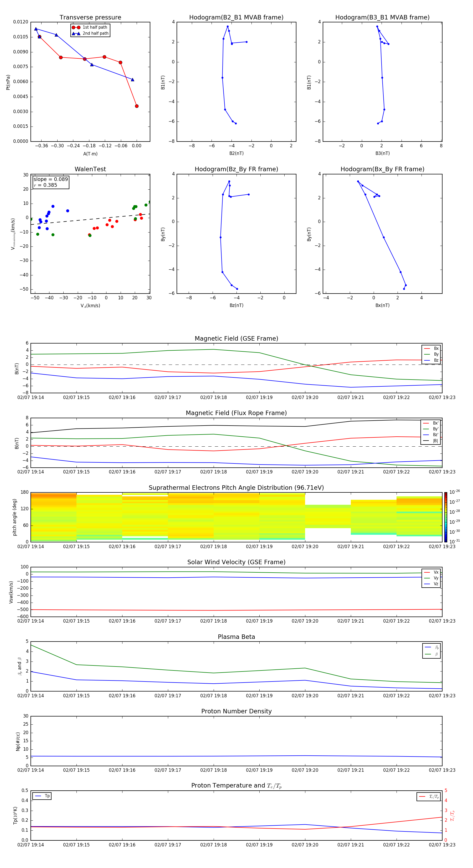The height and width of the screenshot is (868, 473).
Task: Click the 'WalenTest' plot title
Action: click(90, 169)
